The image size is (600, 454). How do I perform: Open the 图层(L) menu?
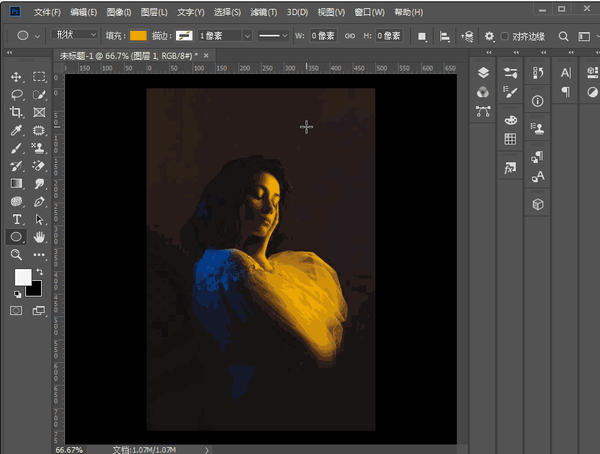(154, 12)
